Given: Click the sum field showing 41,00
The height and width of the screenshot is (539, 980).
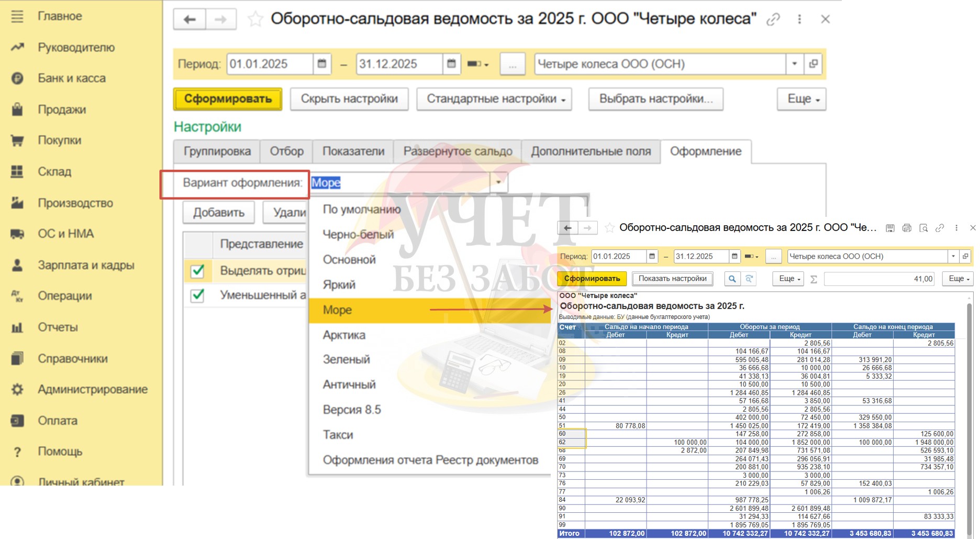Looking at the screenshot, I should click(879, 279).
